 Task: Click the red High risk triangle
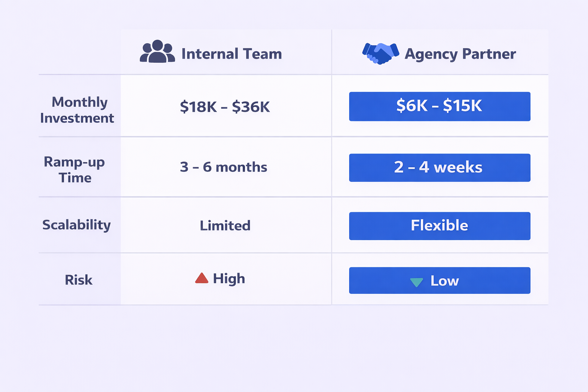(201, 278)
